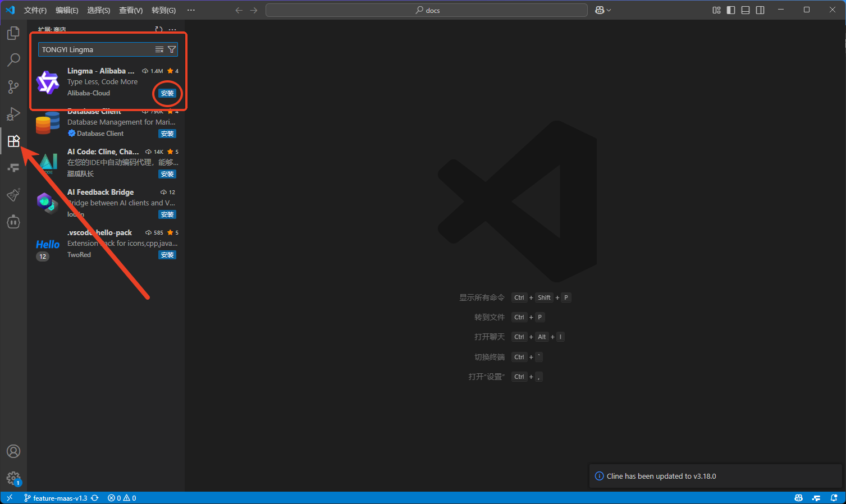Open the Source Control view
846x504 pixels.
13,86
